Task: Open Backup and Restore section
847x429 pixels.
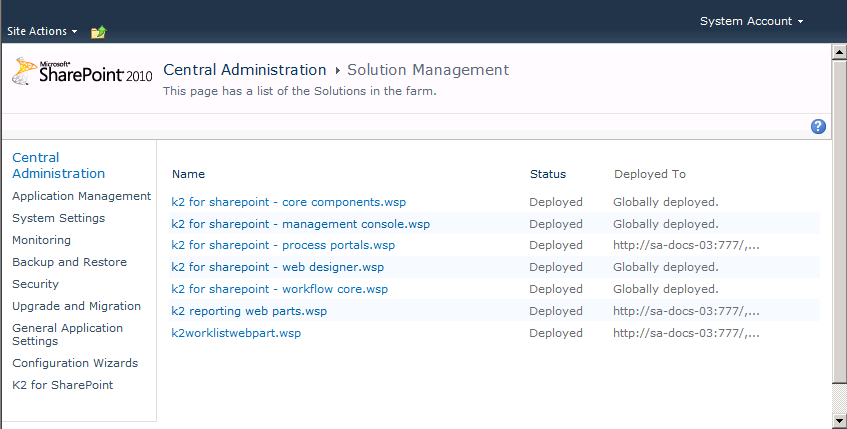Action: pyautogui.click(x=69, y=262)
